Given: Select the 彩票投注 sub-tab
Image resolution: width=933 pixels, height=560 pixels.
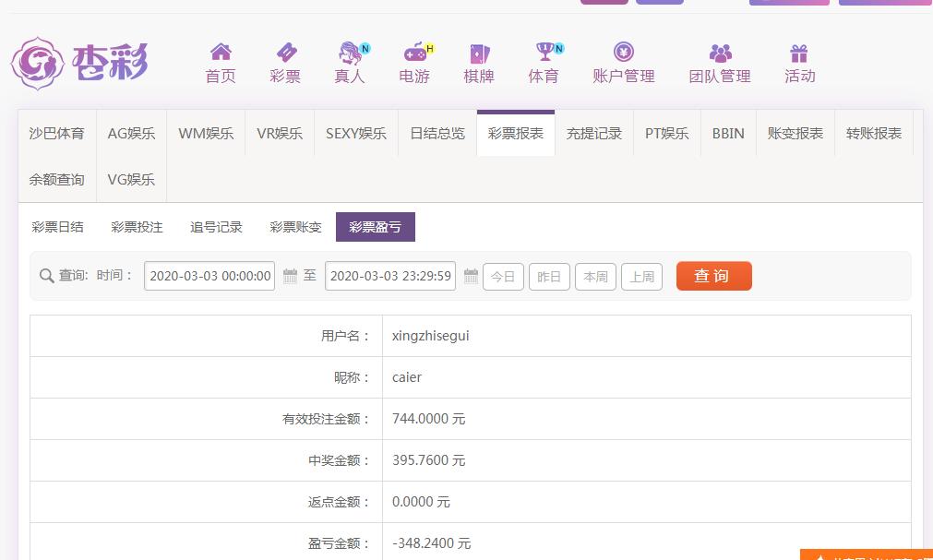Looking at the screenshot, I should point(137,227).
